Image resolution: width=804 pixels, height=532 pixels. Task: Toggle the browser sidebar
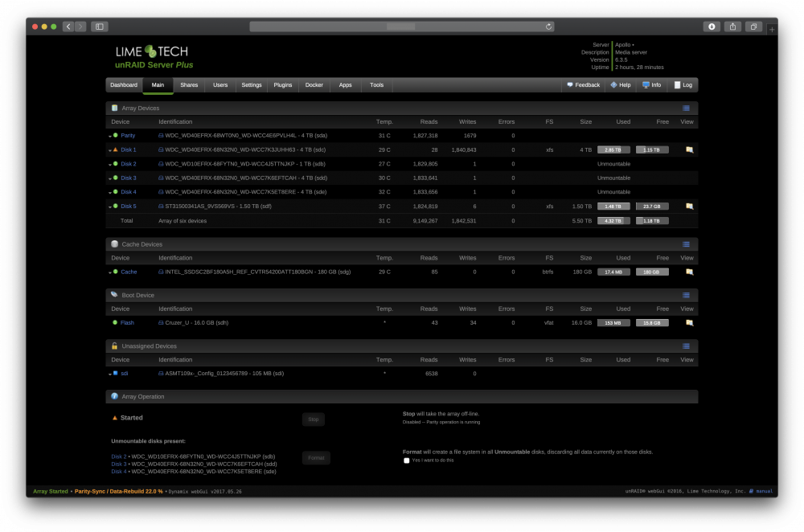click(x=100, y=27)
